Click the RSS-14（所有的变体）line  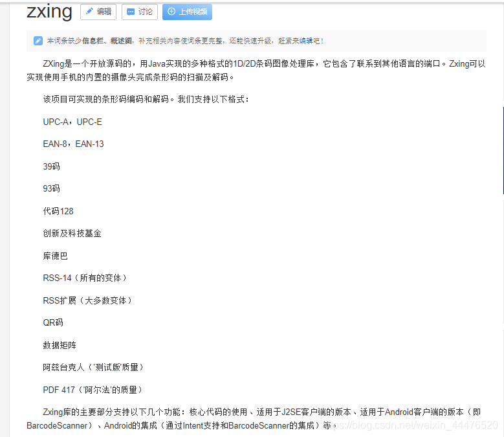coord(85,278)
